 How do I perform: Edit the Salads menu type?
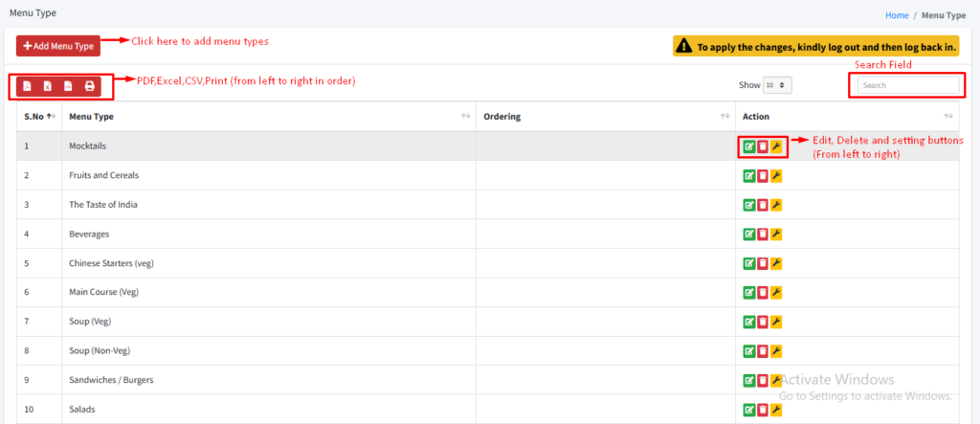coord(749,410)
